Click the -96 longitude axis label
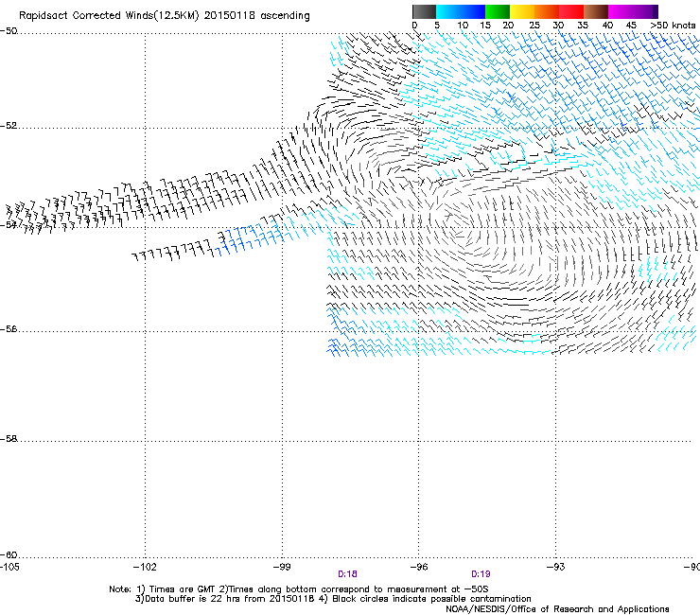 click(419, 567)
